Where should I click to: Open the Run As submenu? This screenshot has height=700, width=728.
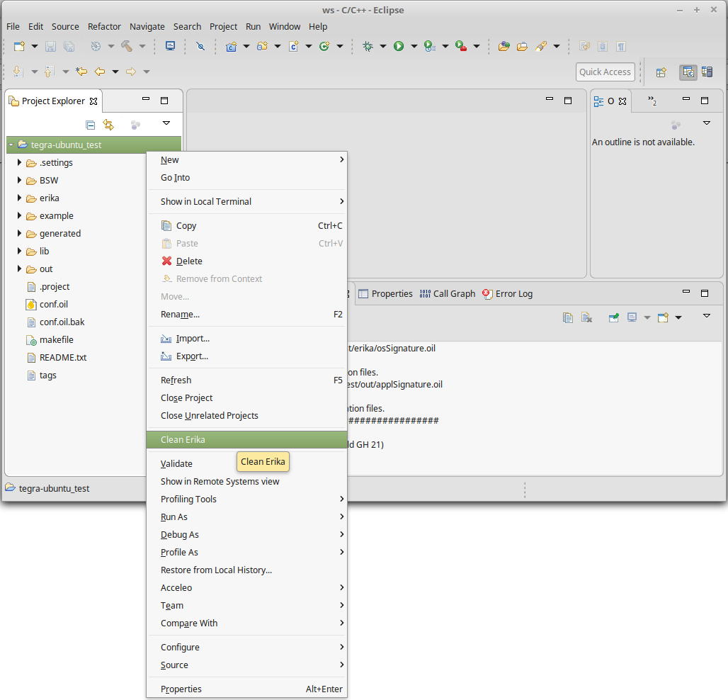pyautogui.click(x=246, y=516)
